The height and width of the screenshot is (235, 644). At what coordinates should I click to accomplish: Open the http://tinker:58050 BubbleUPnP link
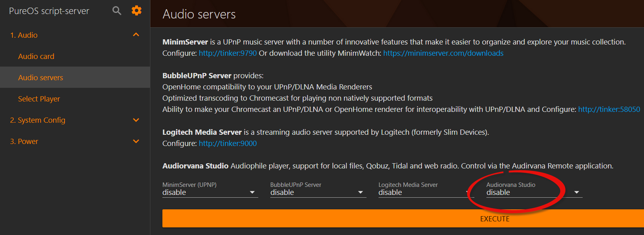point(609,109)
